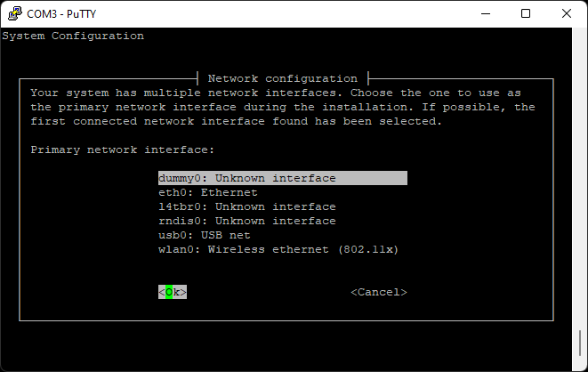Pick the l4tbr0 Unknown interface option
Viewport: 588px width, 372px height.
pyautogui.click(x=247, y=206)
